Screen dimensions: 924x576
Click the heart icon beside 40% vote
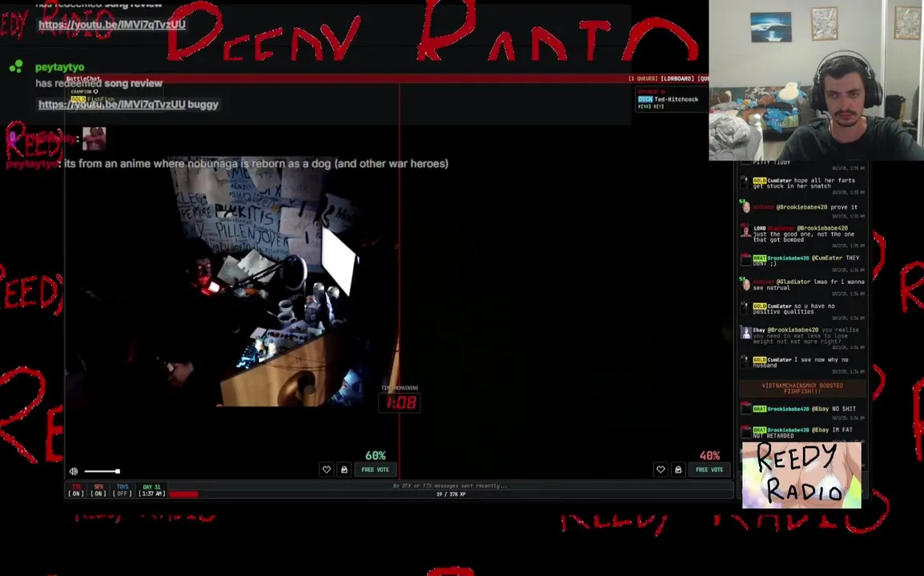point(661,470)
